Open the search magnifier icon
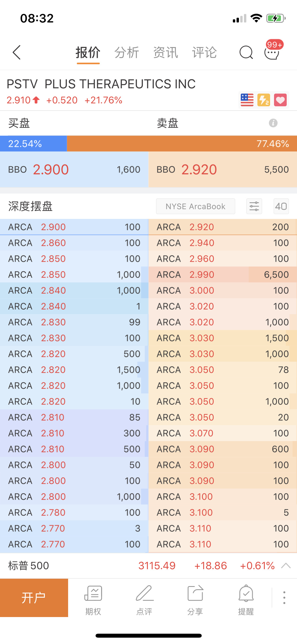The height and width of the screenshot is (644, 297). (246, 52)
